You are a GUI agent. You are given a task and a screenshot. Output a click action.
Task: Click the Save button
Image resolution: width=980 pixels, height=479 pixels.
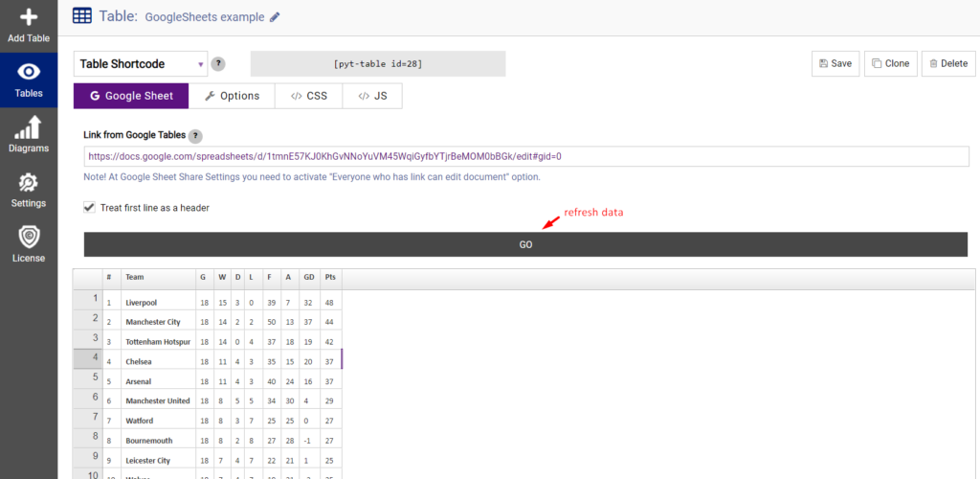(x=835, y=64)
